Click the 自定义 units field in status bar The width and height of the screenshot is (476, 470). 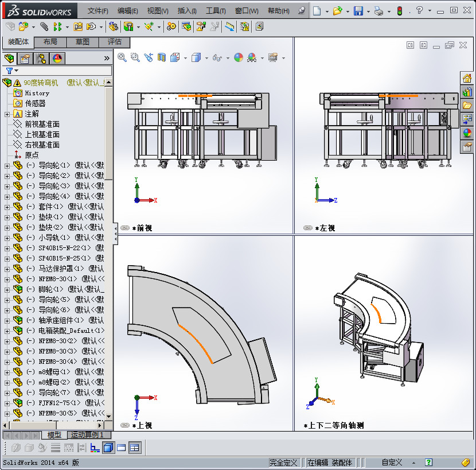(392, 463)
